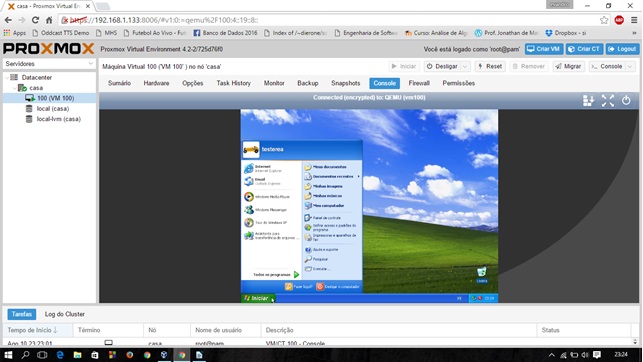Click the console power icon
This screenshot has width=643, height=362.
pyautogui.click(x=626, y=100)
